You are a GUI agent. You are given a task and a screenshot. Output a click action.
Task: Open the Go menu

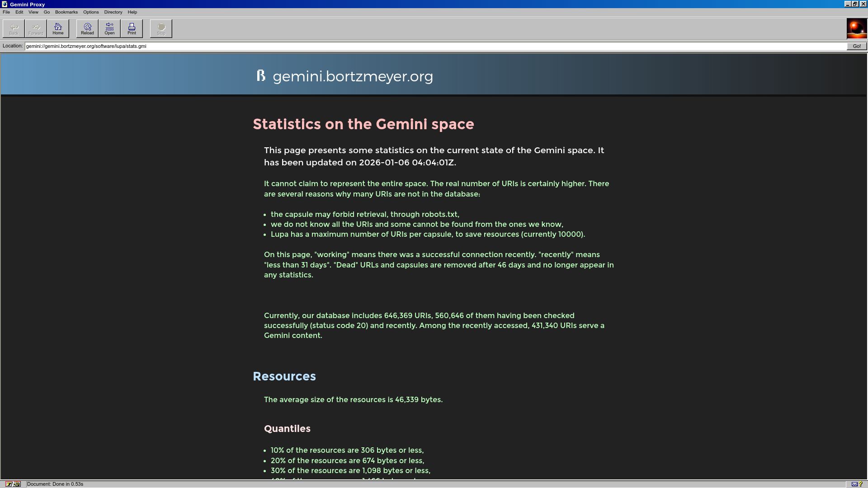47,12
